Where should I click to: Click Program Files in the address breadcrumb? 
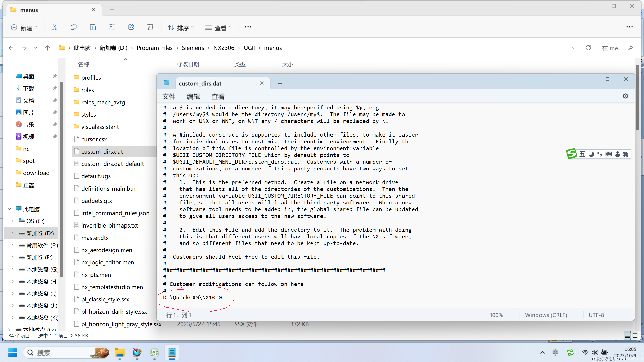[x=154, y=48]
